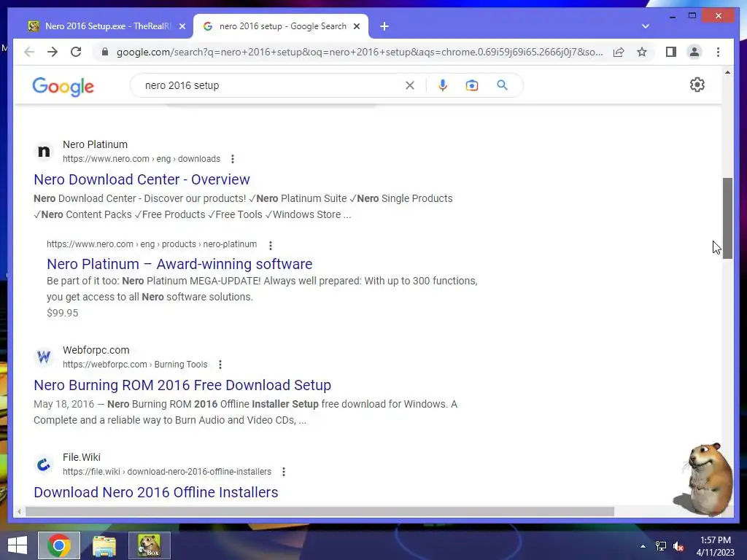The image size is (747, 560).
Task: Click the File.Wiki site name
Action: (82, 457)
